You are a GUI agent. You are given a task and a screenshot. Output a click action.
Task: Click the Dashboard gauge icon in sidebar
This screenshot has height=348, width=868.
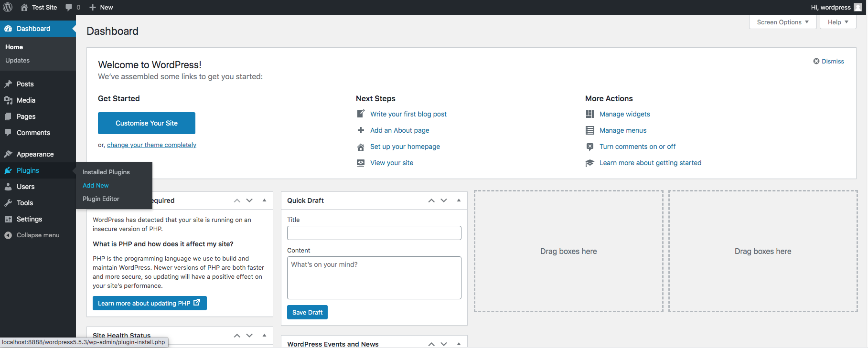coord(8,29)
